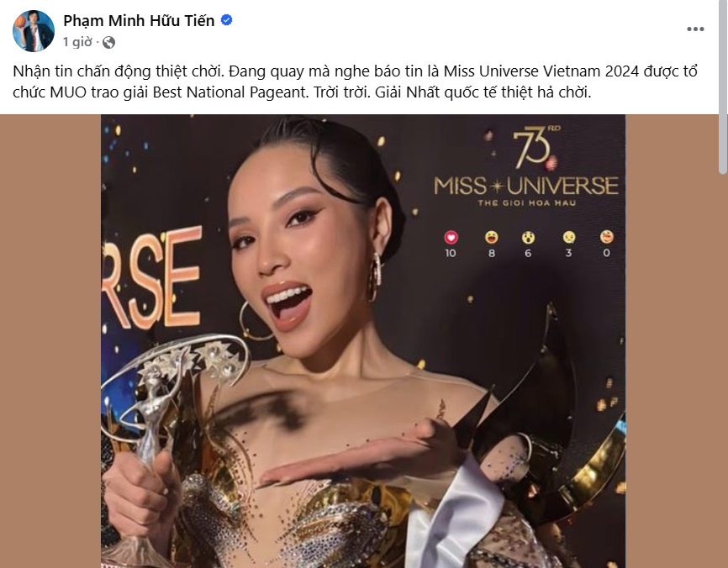Viewport: 728px width, 568px height.
Task: Click the orange "RSE" letters in the photo
Action: pos(152,277)
